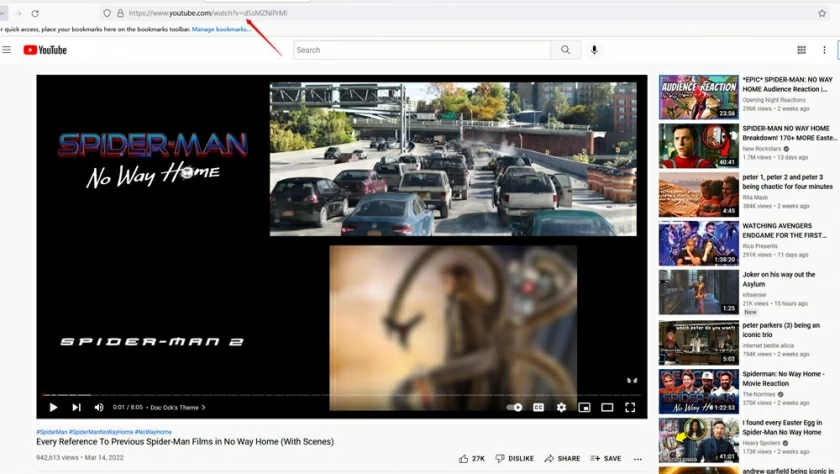View tracking protection shield
The width and height of the screenshot is (840, 474).
107,13
